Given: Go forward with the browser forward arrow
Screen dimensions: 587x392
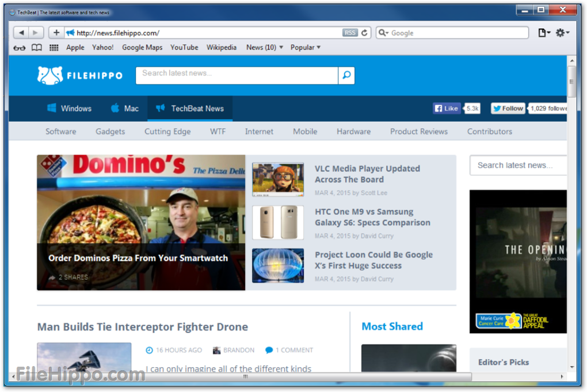Looking at the screenshot, I should (x=36, y=33).
